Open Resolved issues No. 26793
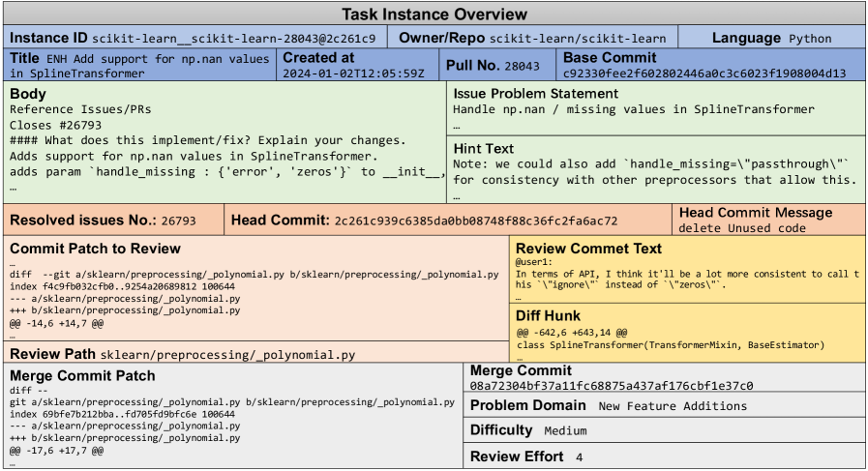The width and height of the screenshot is (868, 471). click(177, 221)
